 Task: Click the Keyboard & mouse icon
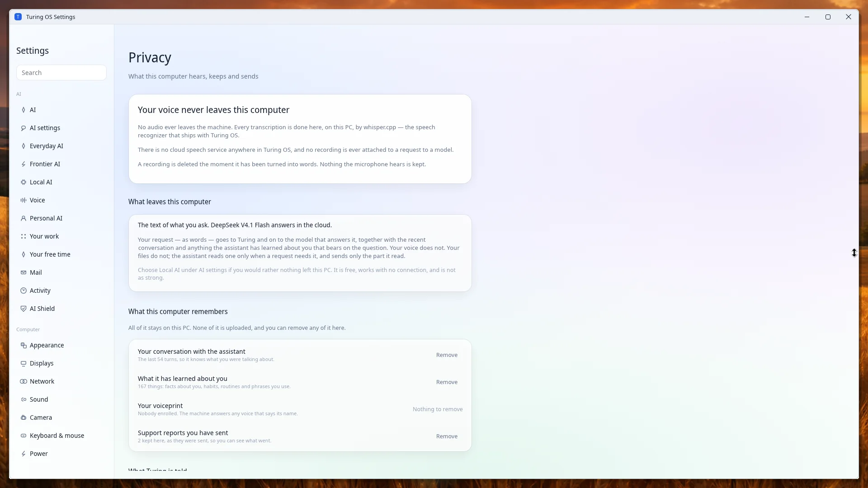[24, 436]
